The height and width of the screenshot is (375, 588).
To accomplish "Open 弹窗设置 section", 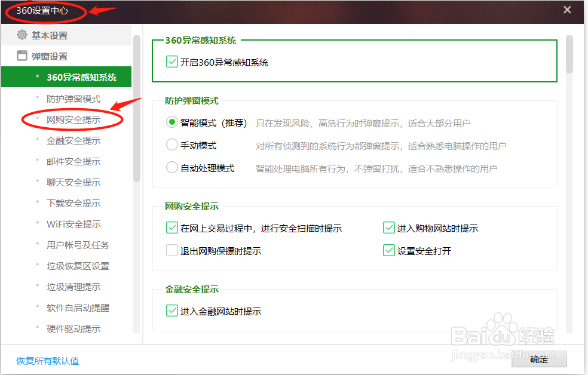I will coord(66,56).
